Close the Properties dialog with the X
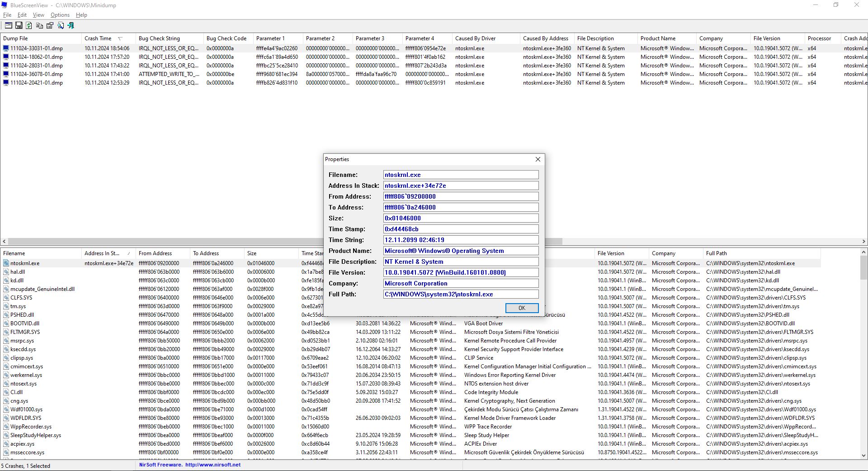 [x=538, y=159]
